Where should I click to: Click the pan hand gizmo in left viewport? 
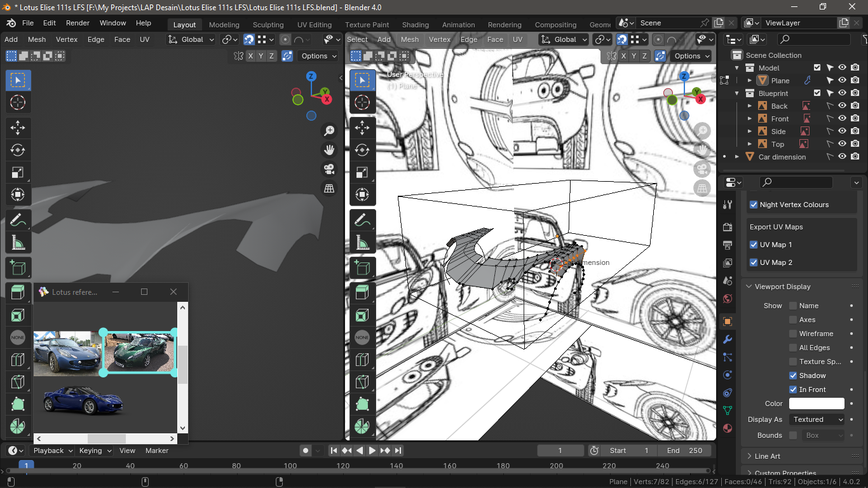(329, 150)
